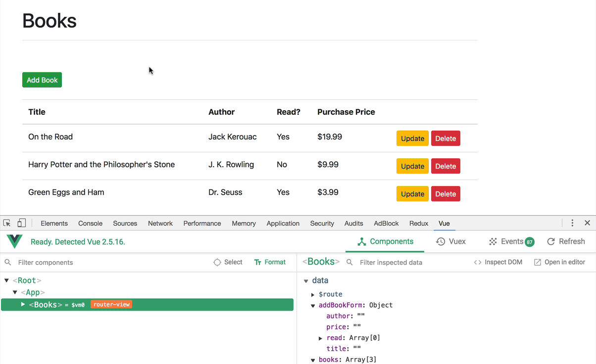The height and width of the screenshot is (364, 596).
Task: Click the router-view badge
Action: tap(111, 305)
